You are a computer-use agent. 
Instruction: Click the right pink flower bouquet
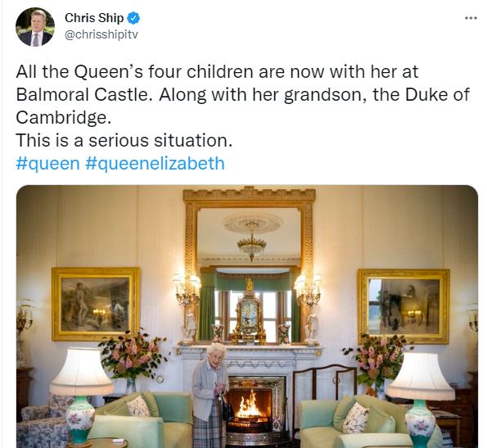coord(380,360)
